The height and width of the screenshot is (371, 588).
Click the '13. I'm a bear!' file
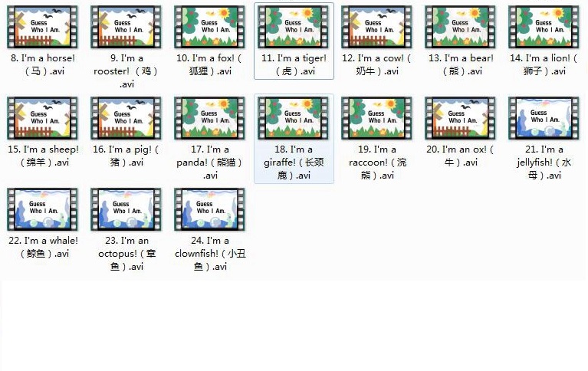[x=461, y=27]
